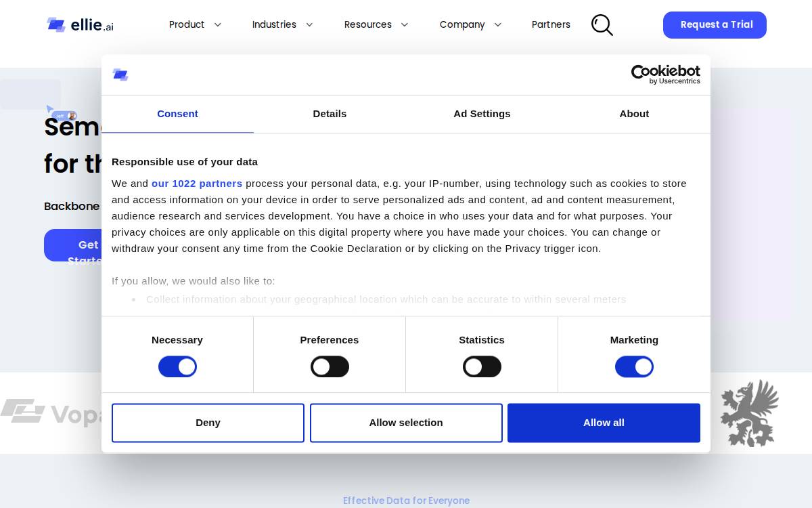
Task: Open the site search magnifier icon
Action: pyautogui.click(x=602, y=25)
